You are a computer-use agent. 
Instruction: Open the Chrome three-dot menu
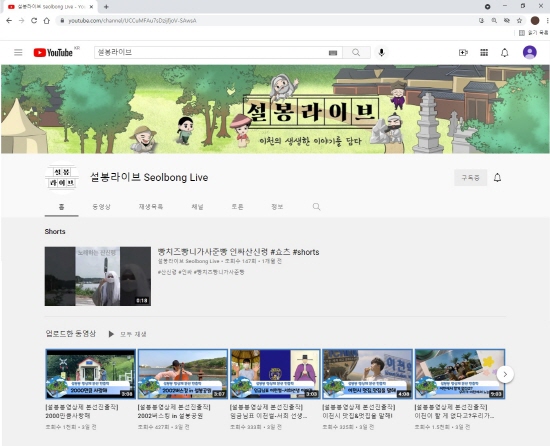(547, 21)
